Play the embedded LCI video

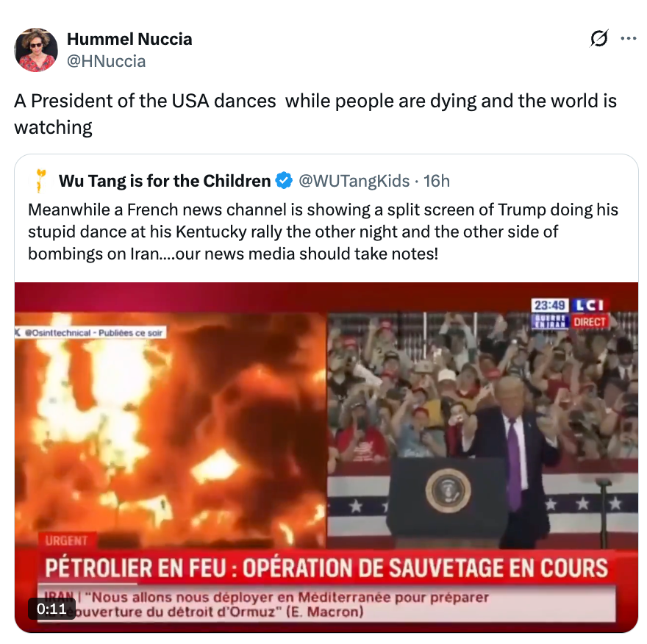326,457
